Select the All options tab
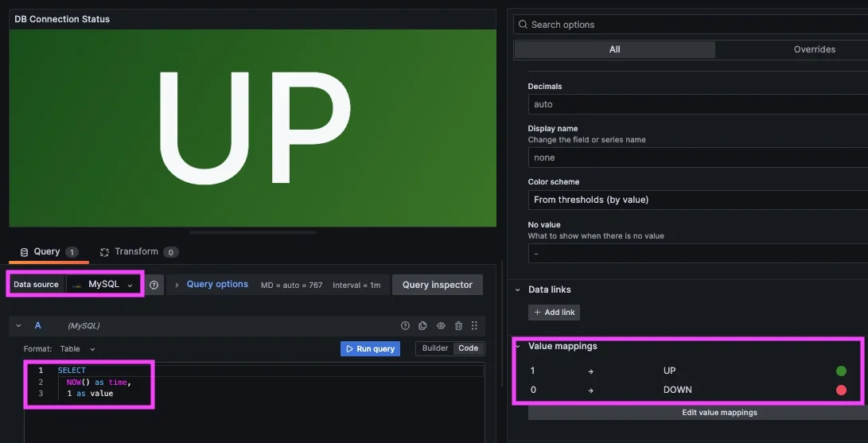This screenshot has height=443, width=868. tap(614, 49)
